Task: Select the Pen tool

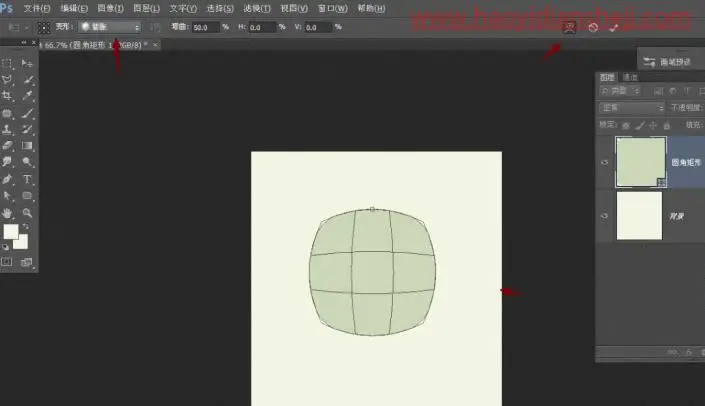Action: pyautogui.click(x=7, y=179)
